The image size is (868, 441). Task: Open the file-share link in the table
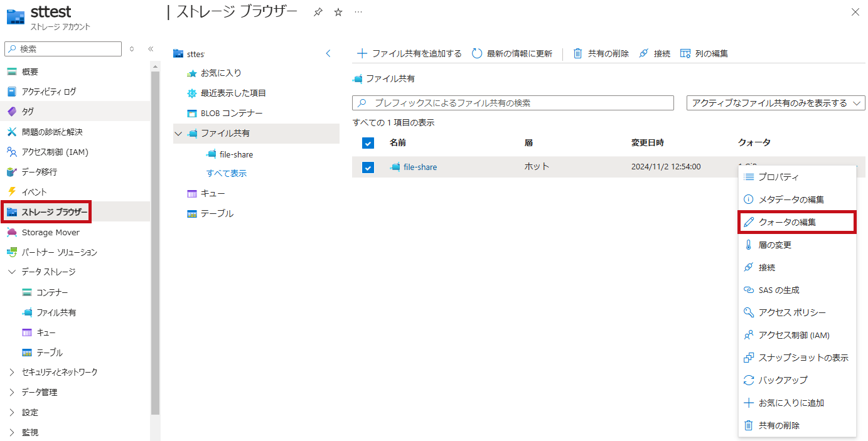[x=420, y=167]
